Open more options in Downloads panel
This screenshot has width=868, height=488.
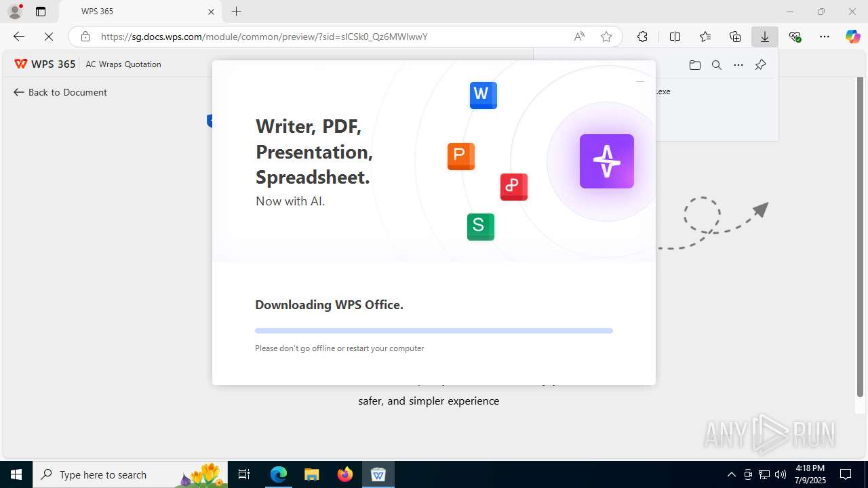738,65
